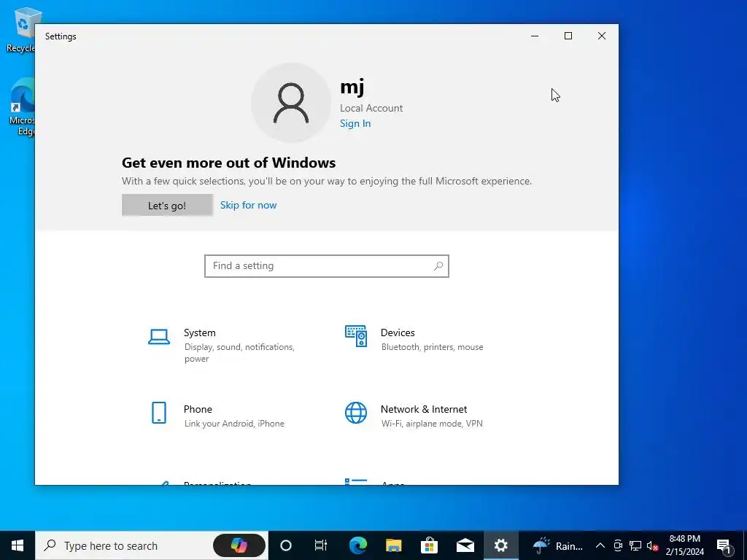The height and width of the screenshot is (560, 747).
Task: Click the mj user avatar picture
Action: point(291,103)
